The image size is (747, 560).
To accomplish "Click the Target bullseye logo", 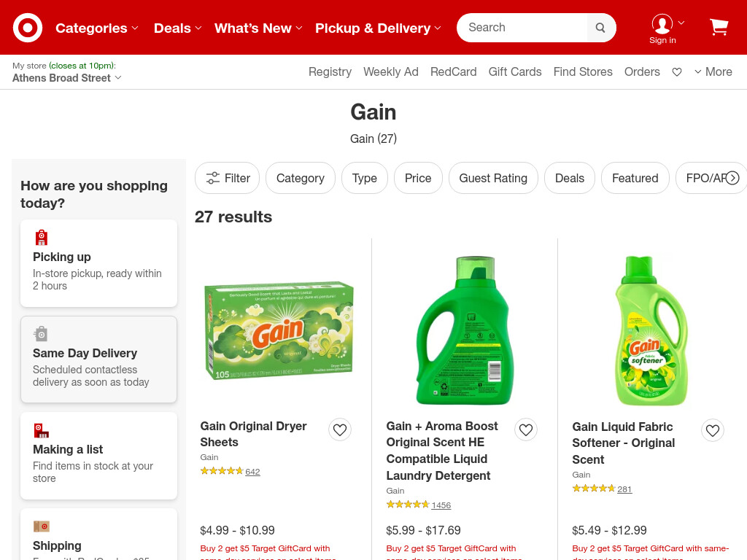I will 28,28.
